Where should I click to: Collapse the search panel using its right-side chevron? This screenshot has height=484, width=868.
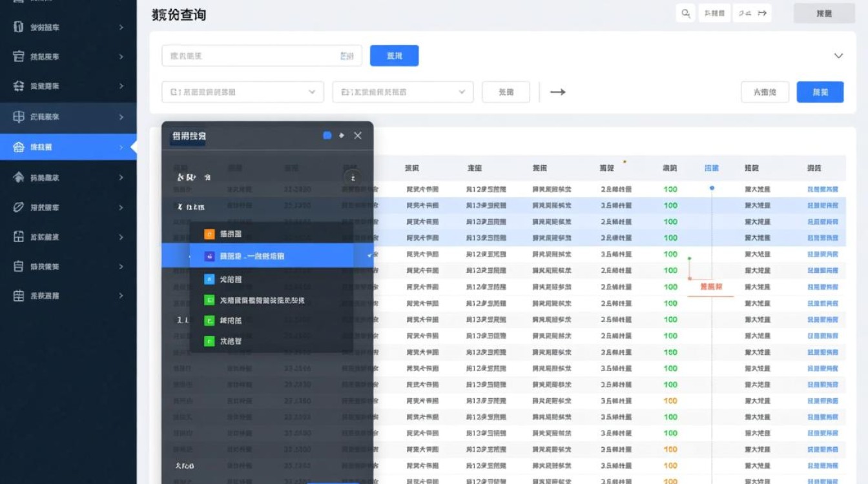click(838, 56)
